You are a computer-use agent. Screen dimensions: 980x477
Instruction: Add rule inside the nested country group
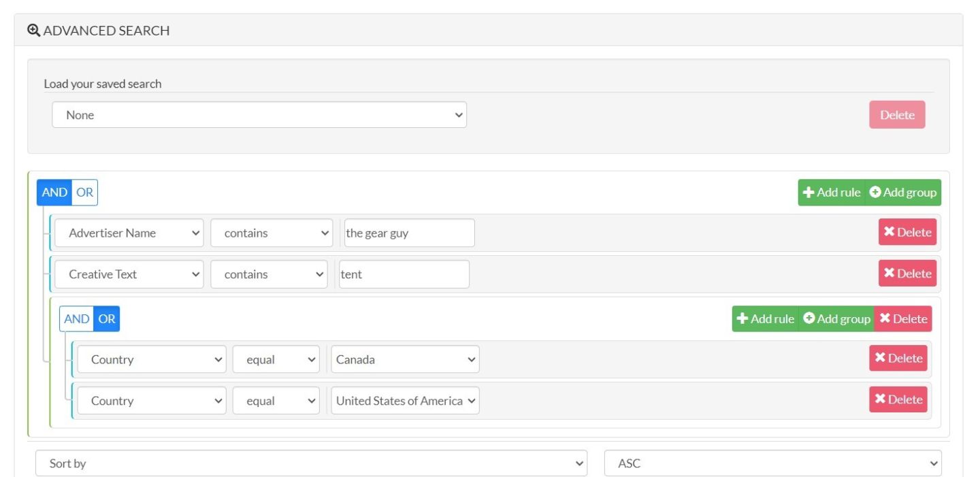(766, 319)
